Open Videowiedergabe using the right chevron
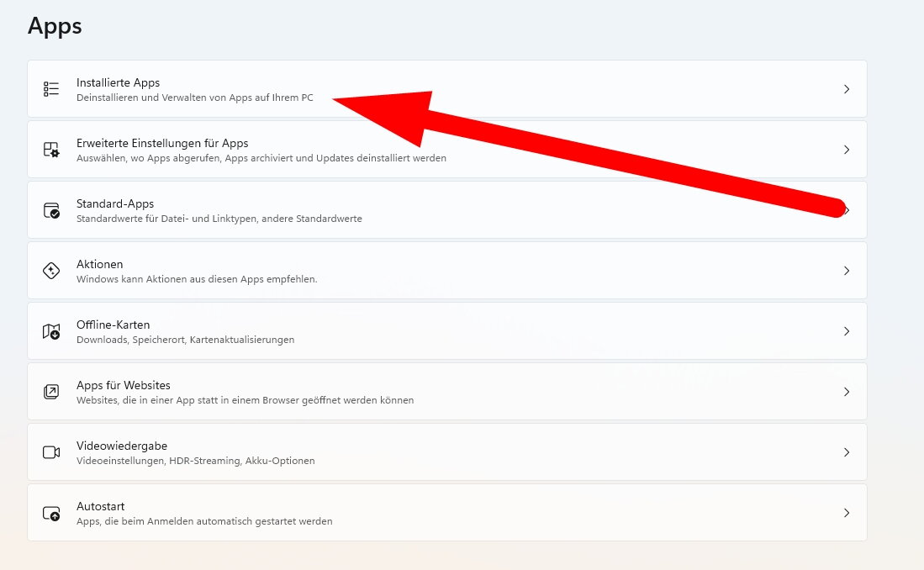 tap(847, 452)
